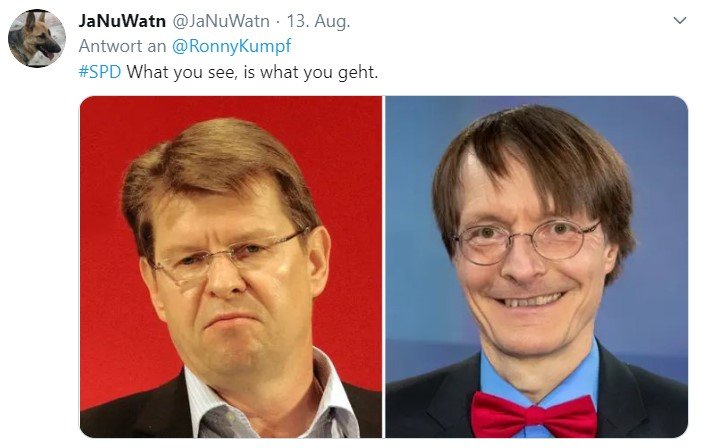Click the round glasses in right photo

point(526,241)
